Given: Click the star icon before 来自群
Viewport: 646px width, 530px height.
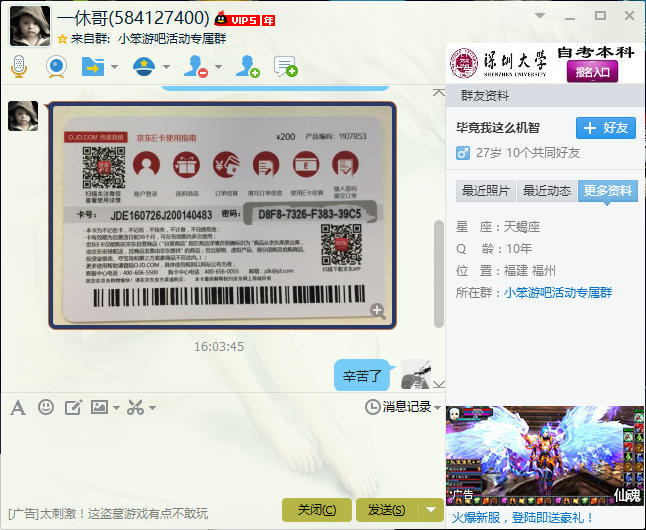Looking at the screenshot, I should (62, 39).
